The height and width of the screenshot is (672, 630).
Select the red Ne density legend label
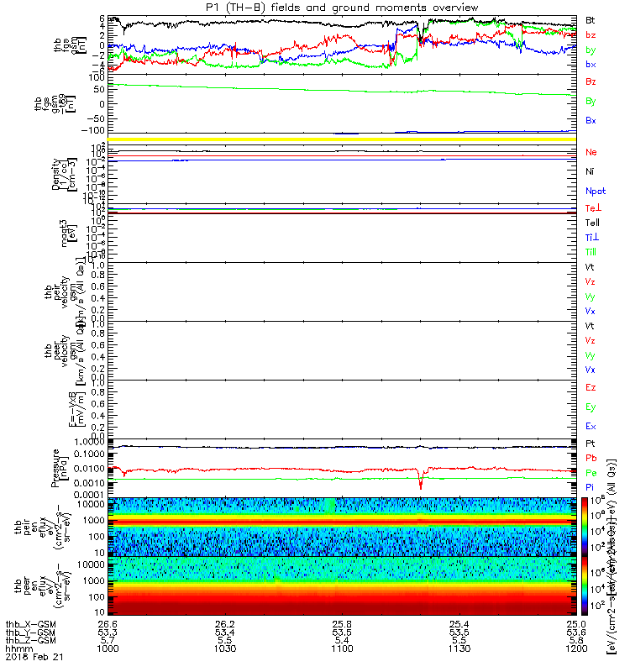coord(591,152)
